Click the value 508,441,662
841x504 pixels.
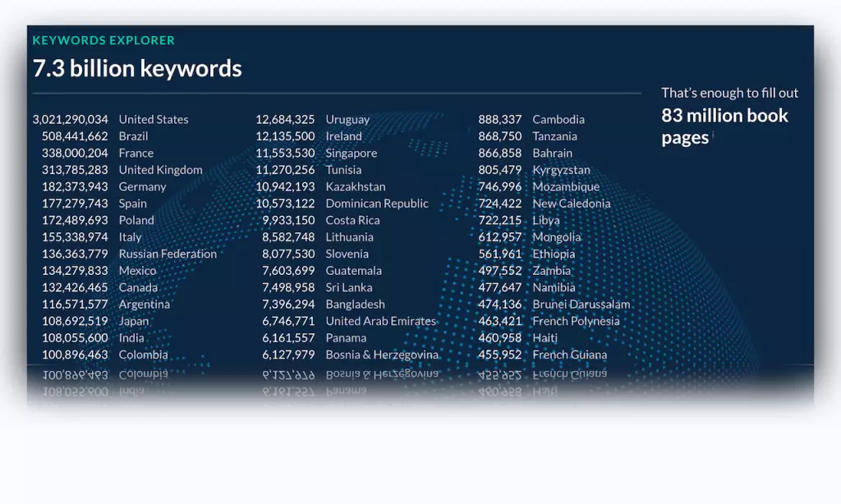pos(75,136)
